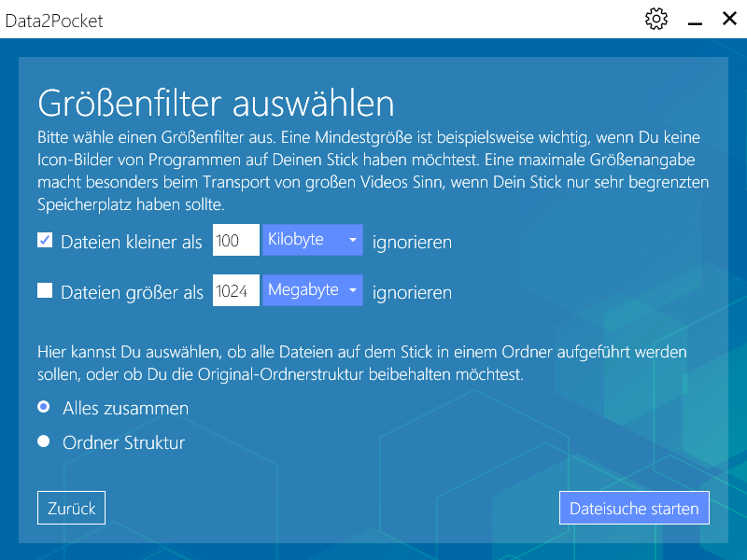Image resolution: width=747 pixels, height=560 pixels.
Task: Click the 'Dateien kleiner als' label text
Action: 131,242
